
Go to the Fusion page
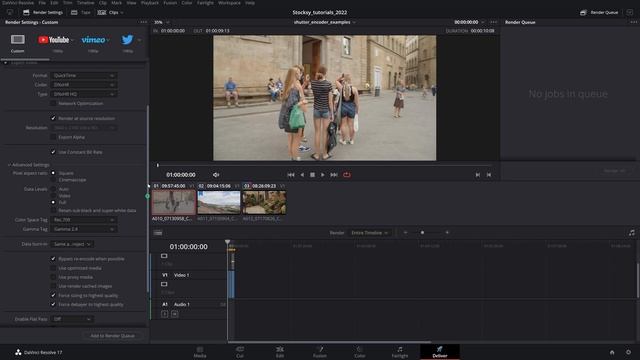(x=320, y=352)
